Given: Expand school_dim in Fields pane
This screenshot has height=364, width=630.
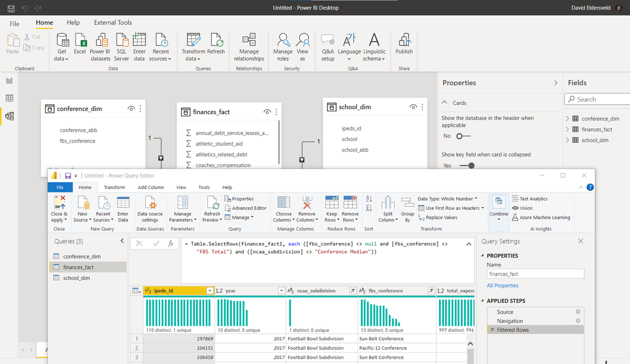Looking at the screenshot, I should point(568,140).
